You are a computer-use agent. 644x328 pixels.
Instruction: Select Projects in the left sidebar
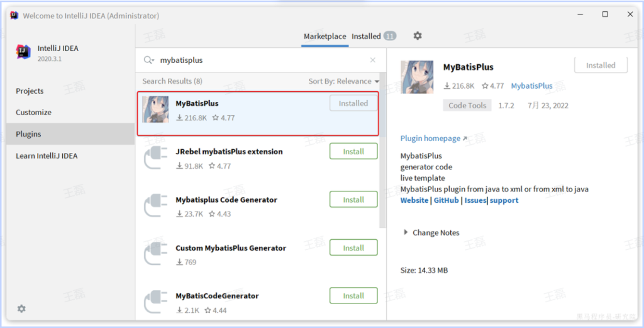point(30,91)
